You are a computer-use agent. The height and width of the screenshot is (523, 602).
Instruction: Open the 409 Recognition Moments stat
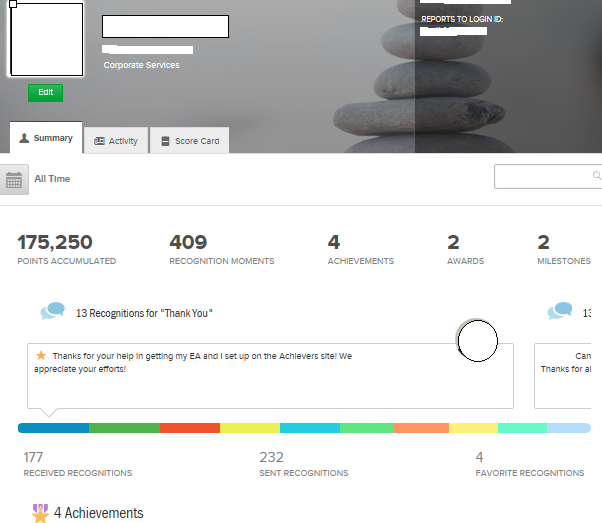point(221,250)
